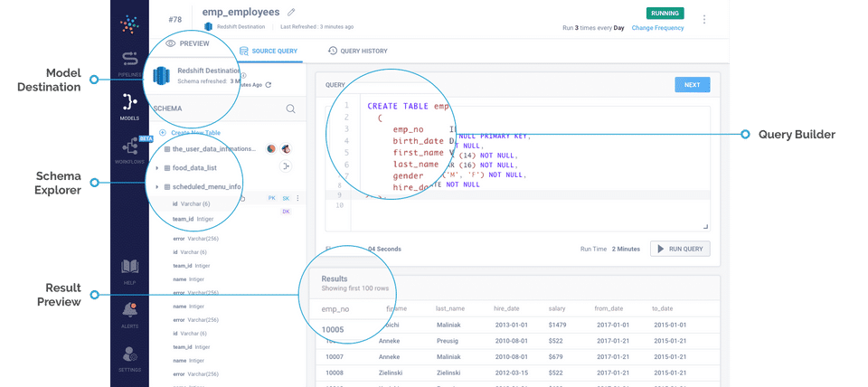Screen dimensions: 868x387
Task: Select the Source Query tab
Action: [269, 52]
